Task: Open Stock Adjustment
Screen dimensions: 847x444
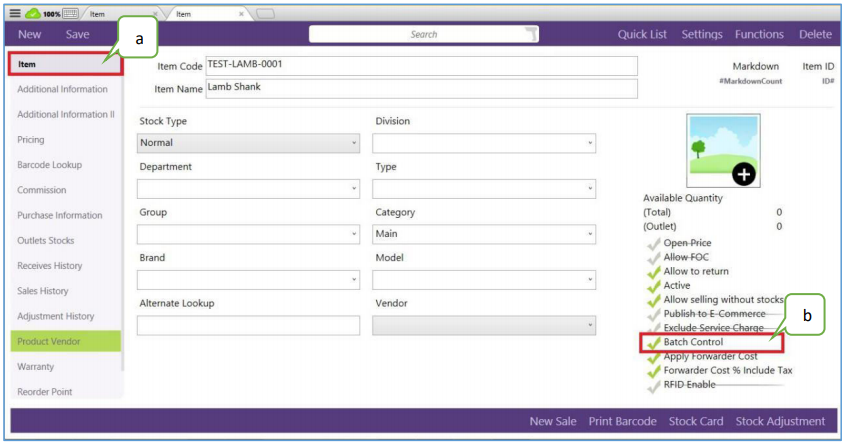Action: tap(780, 421)
